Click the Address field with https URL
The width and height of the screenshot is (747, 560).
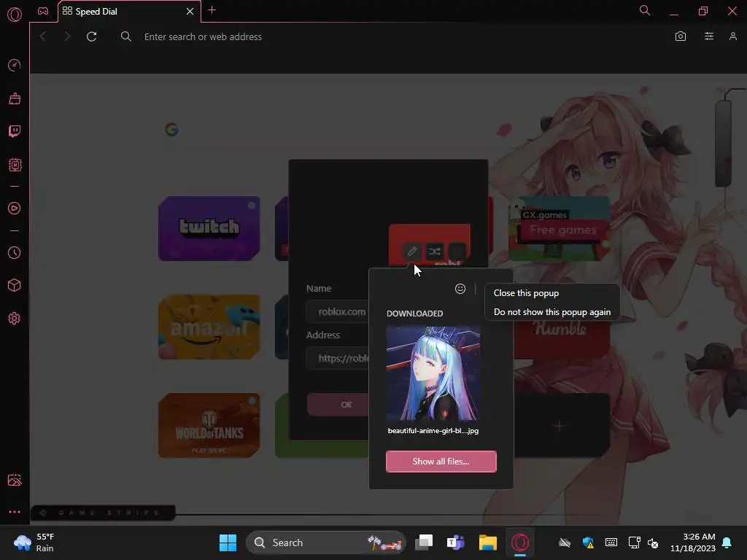click(x=338, y=358)
